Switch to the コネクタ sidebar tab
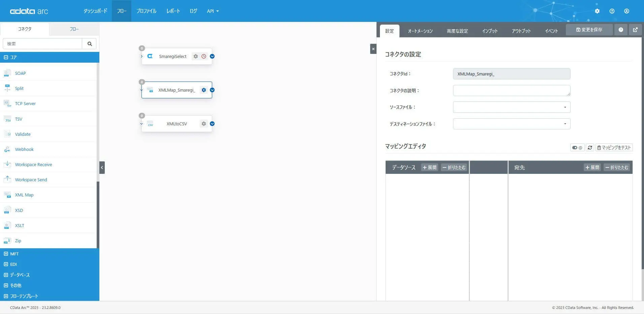Screen dimensions: 644x314 (x=25, y=29)
